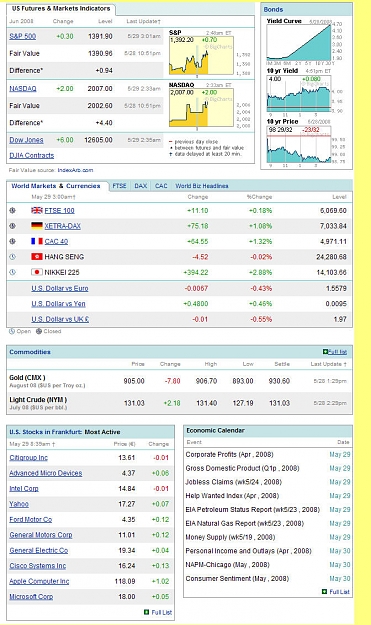Screen dimensions: 371x625
Task: Open the FTSE 100 index link
Action: [59, 210]
